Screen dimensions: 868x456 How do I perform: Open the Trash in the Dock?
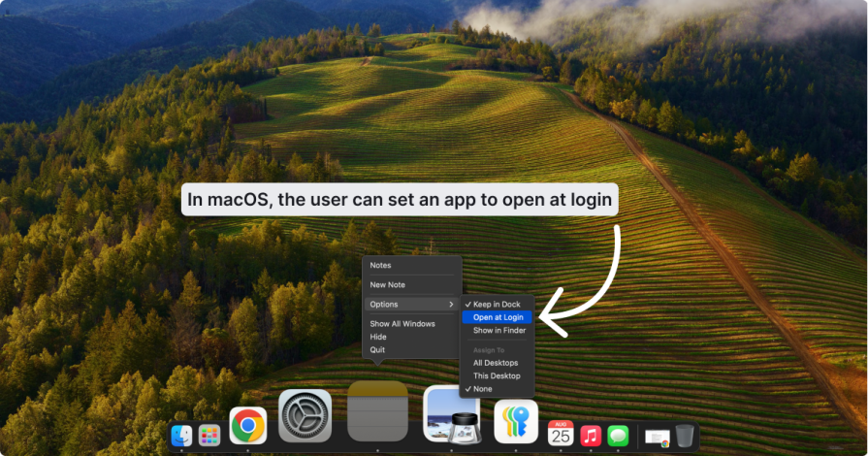[685, 435]
